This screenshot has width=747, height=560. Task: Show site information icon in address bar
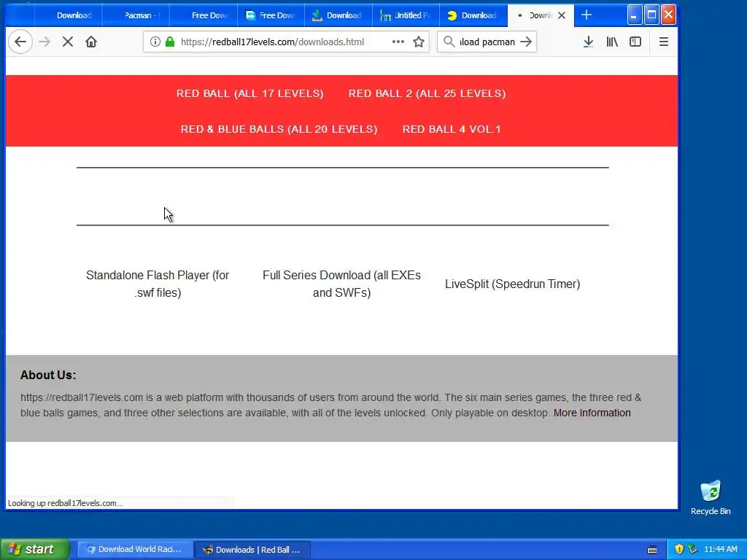[x=155, y=42]
